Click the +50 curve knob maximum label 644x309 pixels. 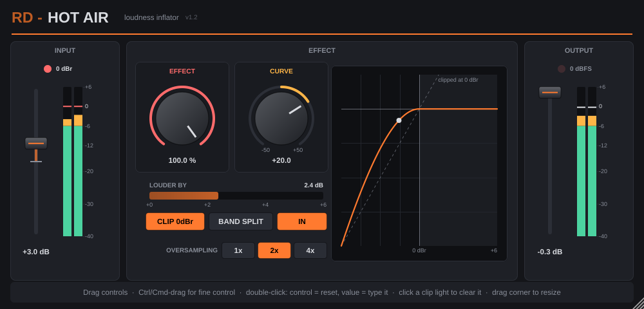[x=298, y=150]
